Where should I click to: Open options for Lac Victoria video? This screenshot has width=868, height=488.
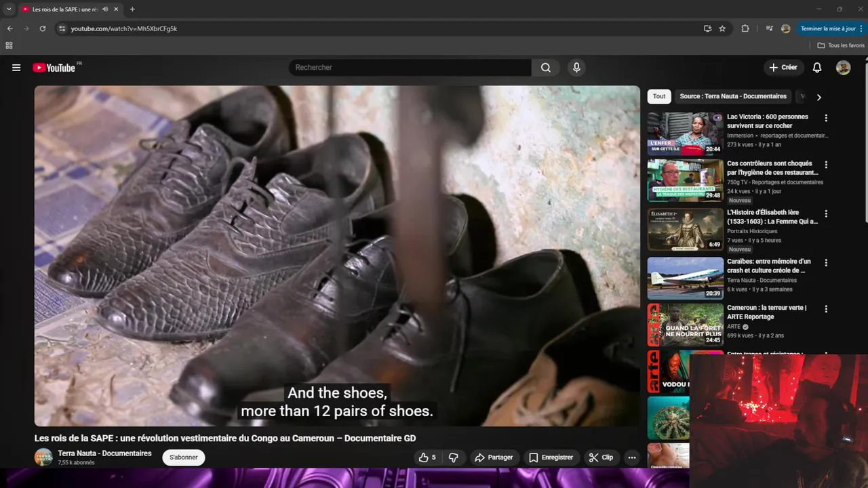826,118
